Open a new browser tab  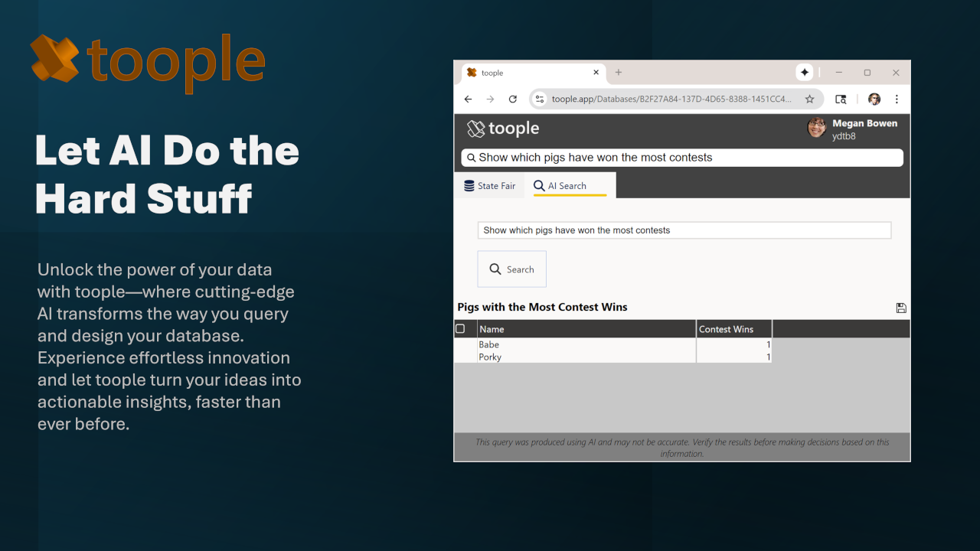(619, 73)
